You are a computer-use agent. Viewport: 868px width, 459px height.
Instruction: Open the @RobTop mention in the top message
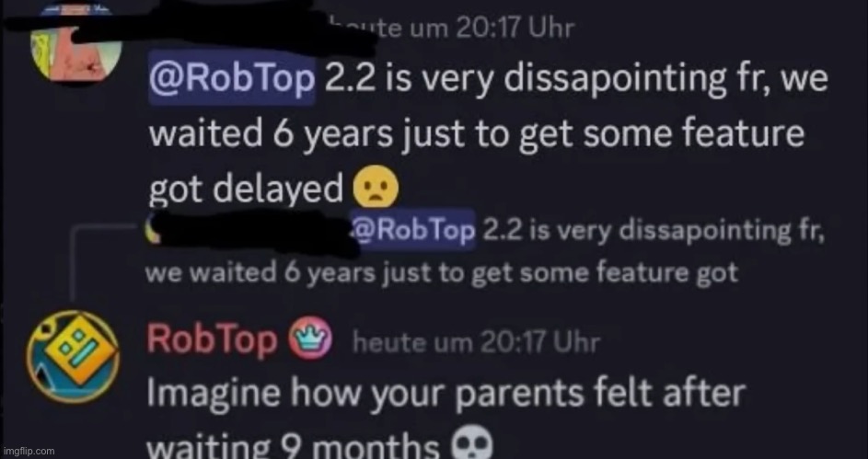tap(231, 78)
